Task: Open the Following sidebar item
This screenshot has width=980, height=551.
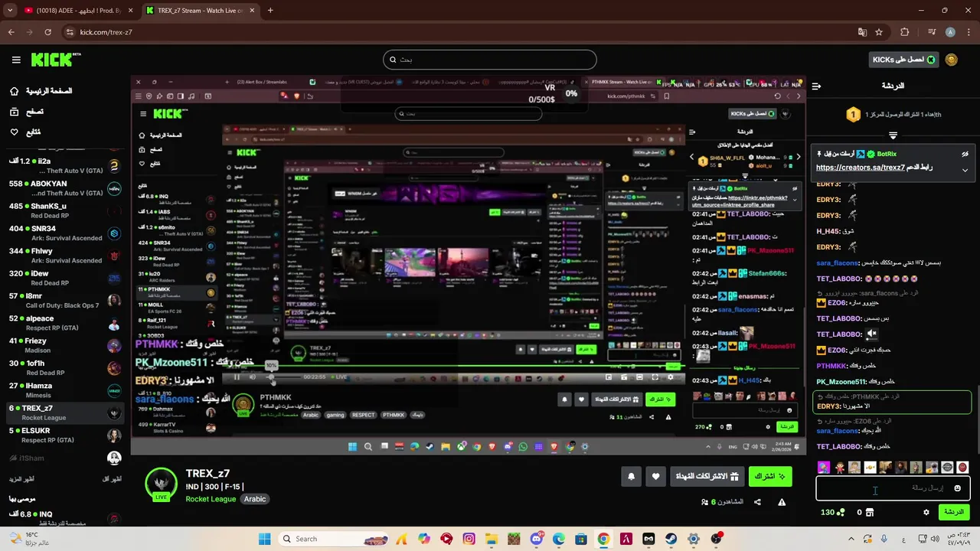Action: (x=25, y=132)
